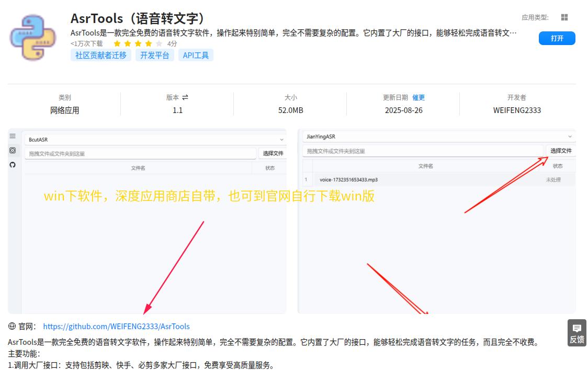Screen dimensions: 588x370
Task: Click the 2025-08-26 update date
Action: (x=403, y=110)
